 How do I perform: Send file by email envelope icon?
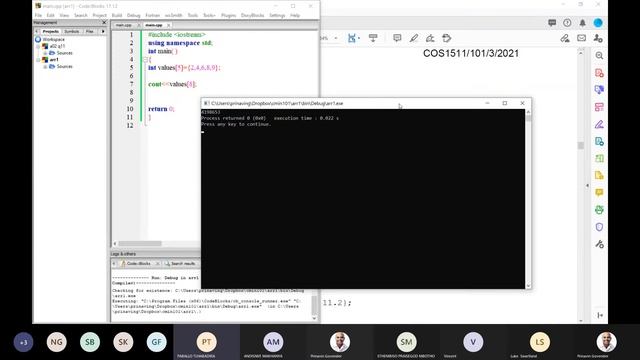[x=581, y=38]
